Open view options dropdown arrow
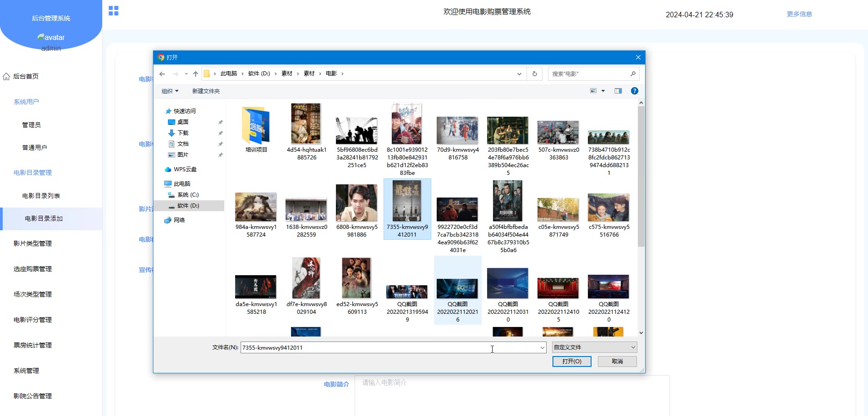 click(x=603, y=91)
